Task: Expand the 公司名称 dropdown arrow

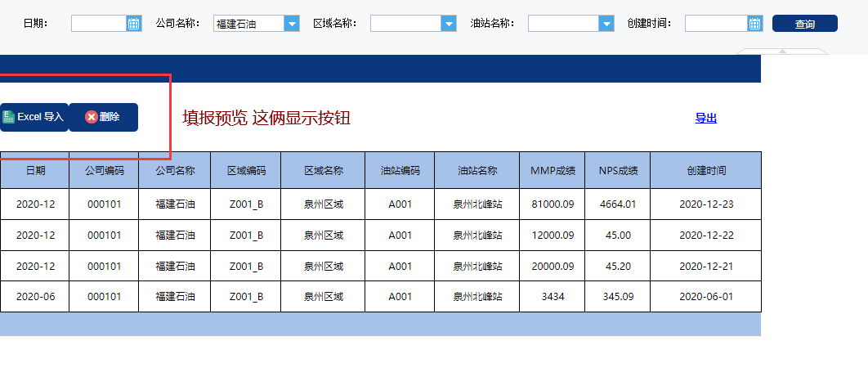Action: 292,23
